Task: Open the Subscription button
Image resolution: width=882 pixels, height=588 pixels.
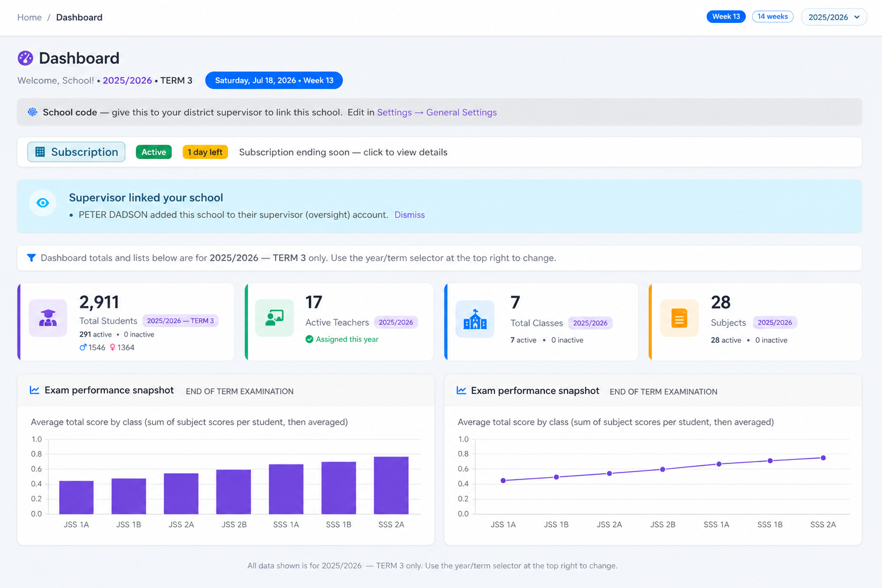Action: (76, 152)
